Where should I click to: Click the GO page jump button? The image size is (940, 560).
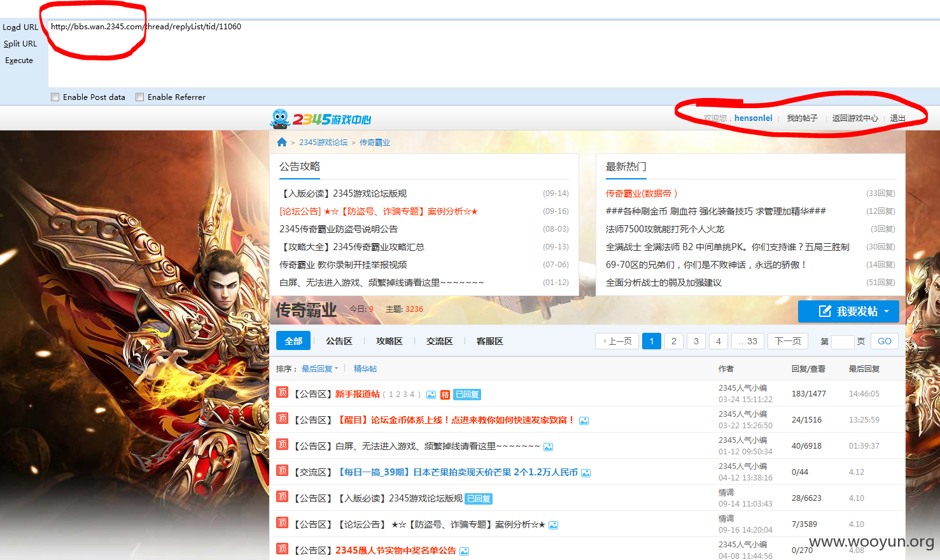[x=885, y=341]
